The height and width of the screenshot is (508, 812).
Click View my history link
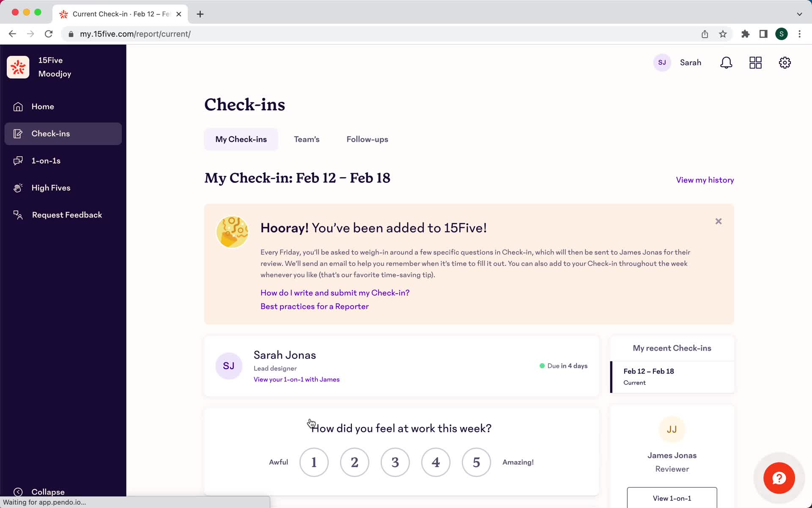tap(705, 179)
